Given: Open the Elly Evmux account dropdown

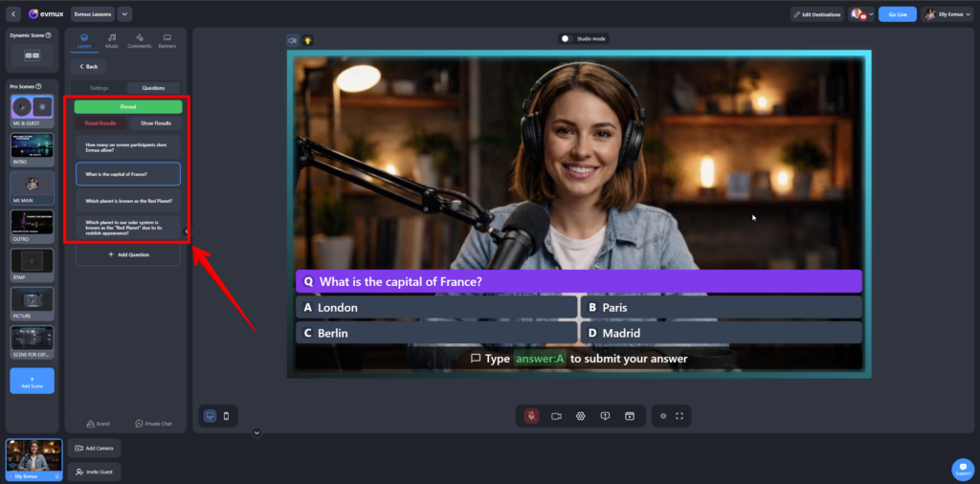Looking at the screenshot, I should tap(947, 14).
